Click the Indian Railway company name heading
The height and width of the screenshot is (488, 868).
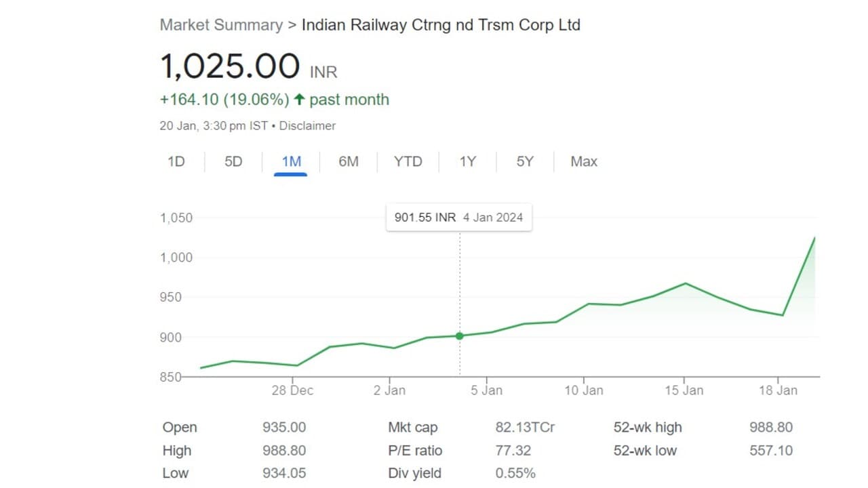coord(441,25)
